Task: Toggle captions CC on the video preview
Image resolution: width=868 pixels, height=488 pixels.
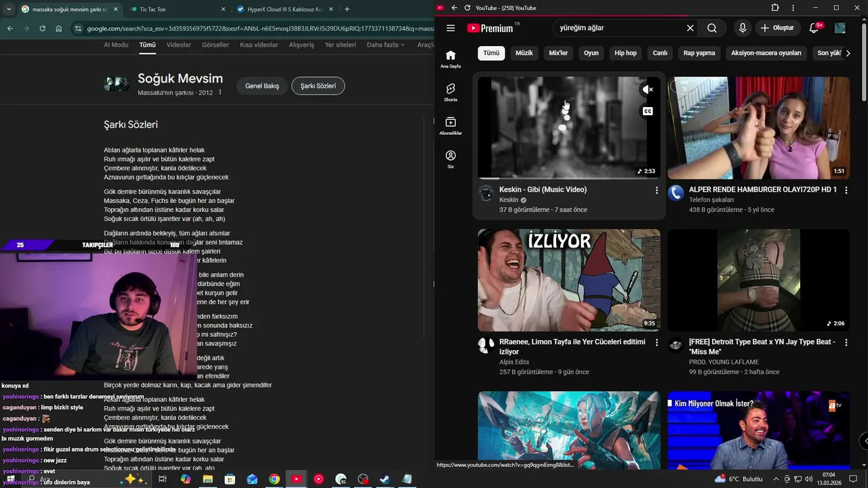Action: pyautogui.click(x=648, y=111)
